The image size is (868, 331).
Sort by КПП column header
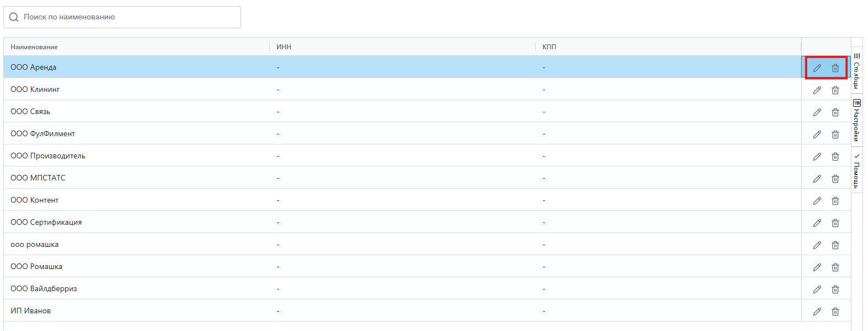point(549,47)
